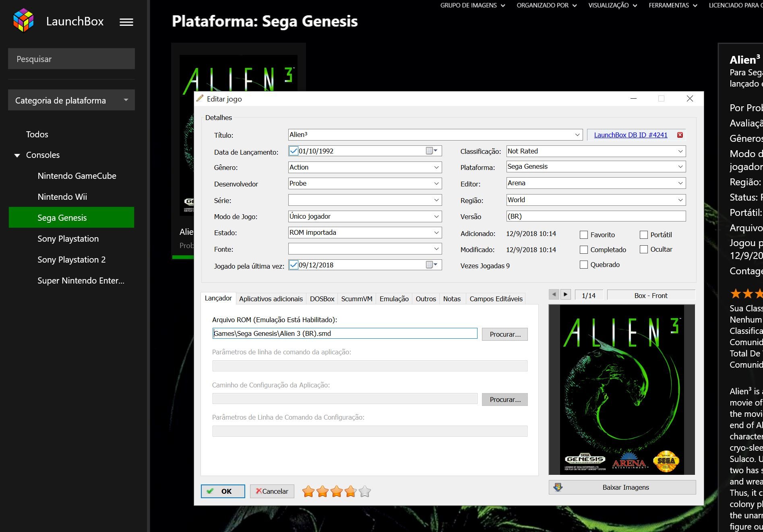763x532 pixels.
Task: Set rating to five stars
Action: 365,491
